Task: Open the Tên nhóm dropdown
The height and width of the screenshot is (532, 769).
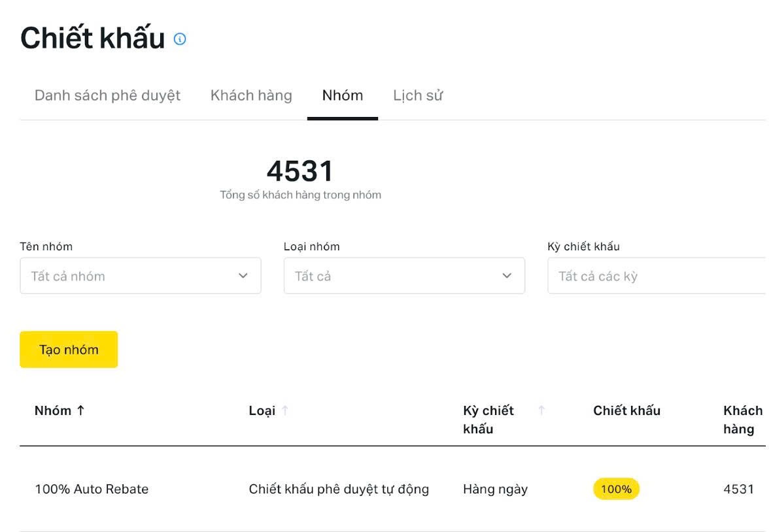Action: click(141, 276)
